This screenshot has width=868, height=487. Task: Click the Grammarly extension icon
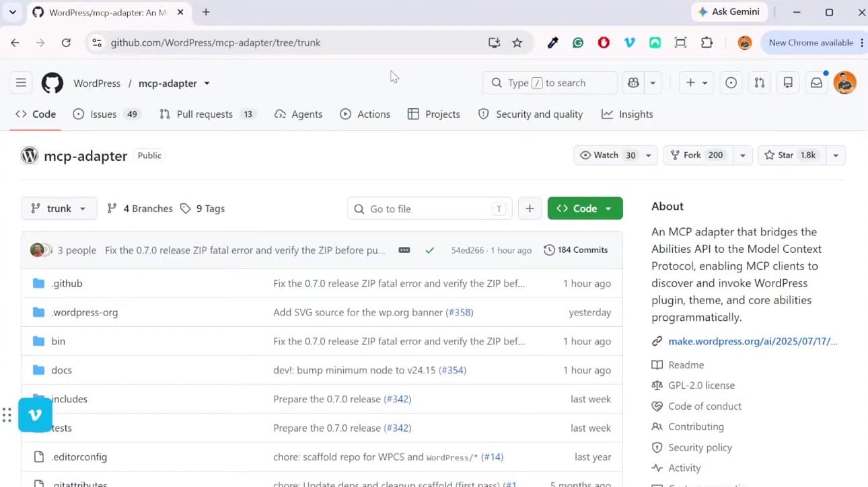578,42
